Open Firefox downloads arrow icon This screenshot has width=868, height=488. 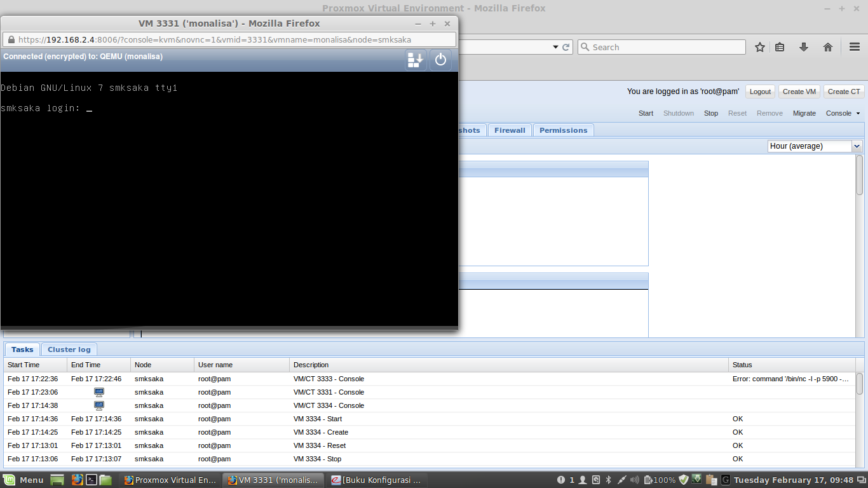(804, 47)
